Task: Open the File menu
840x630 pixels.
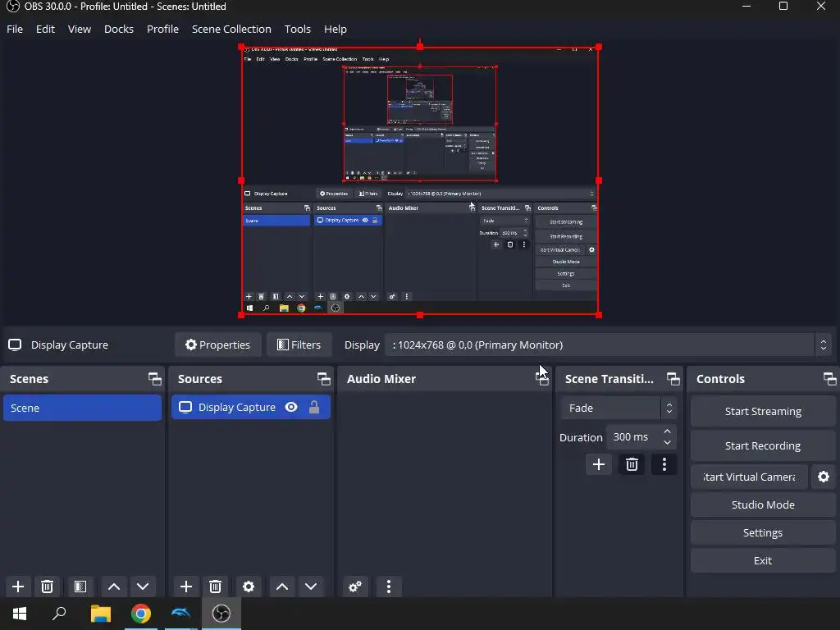Action: pos(15,29)
